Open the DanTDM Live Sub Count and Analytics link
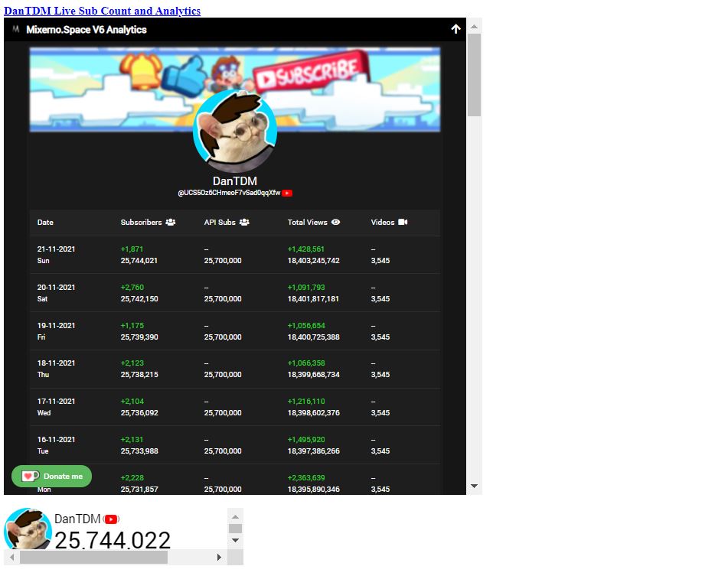This screenshot has height=576, width=728. click(102, 11)
